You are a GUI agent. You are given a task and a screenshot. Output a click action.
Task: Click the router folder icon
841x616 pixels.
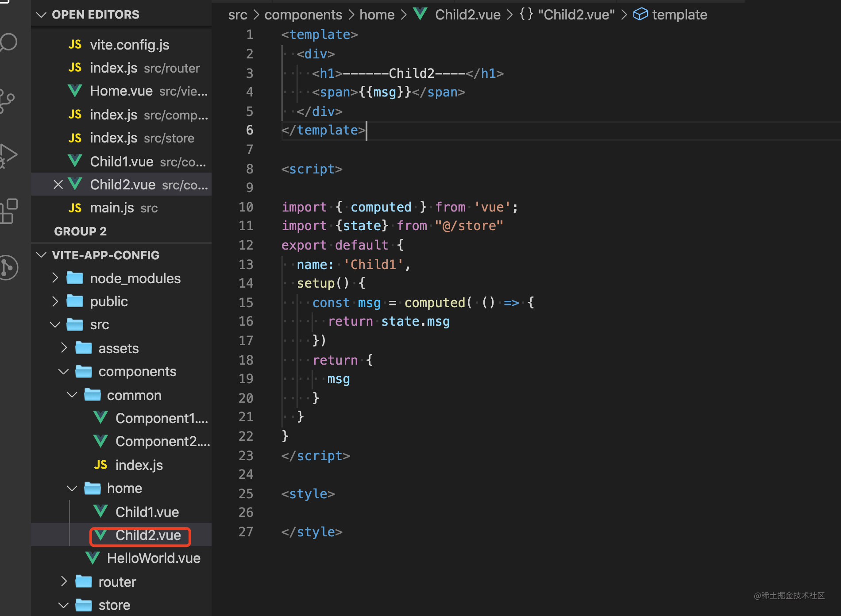[x=84, y=581]
